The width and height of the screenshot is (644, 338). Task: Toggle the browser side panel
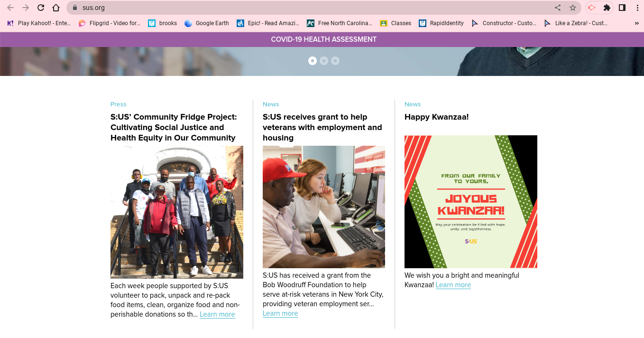pos(622,8)
